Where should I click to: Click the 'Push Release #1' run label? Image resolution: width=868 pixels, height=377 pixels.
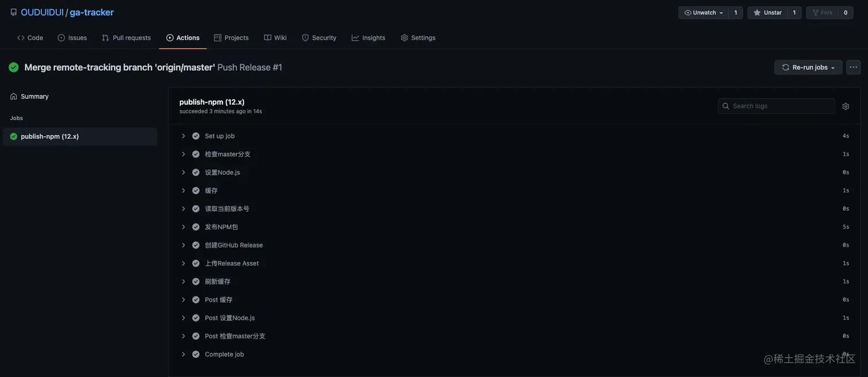tap(250, 67)
